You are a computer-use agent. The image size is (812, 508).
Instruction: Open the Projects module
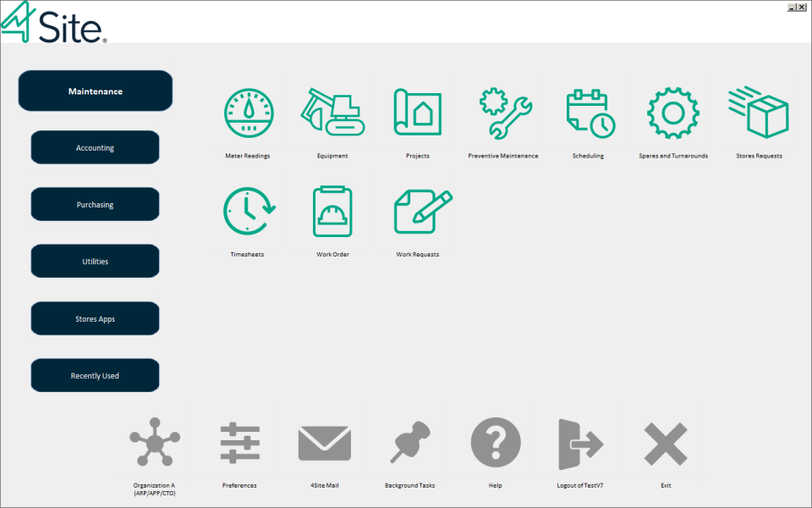tap(417, 113)
